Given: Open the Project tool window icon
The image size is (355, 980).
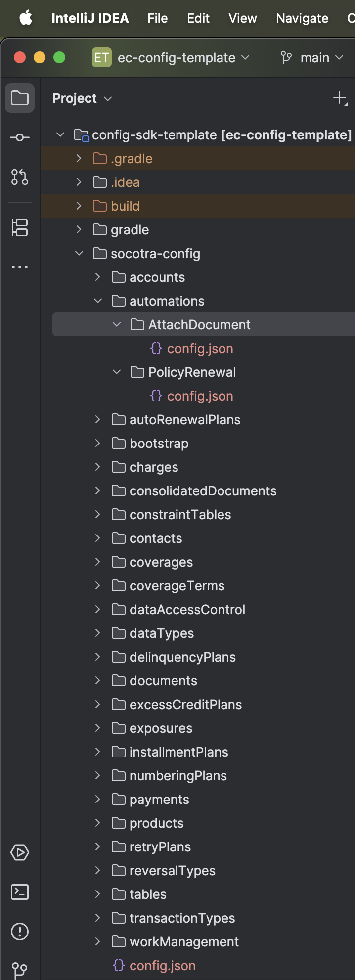Looking at the screenshot, I should (x=20, y=98).
